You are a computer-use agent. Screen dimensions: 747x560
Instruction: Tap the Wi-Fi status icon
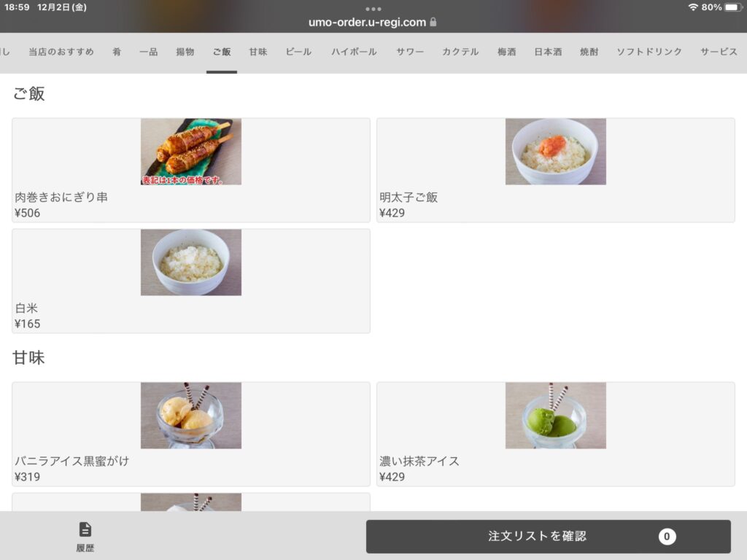point(693,7)
